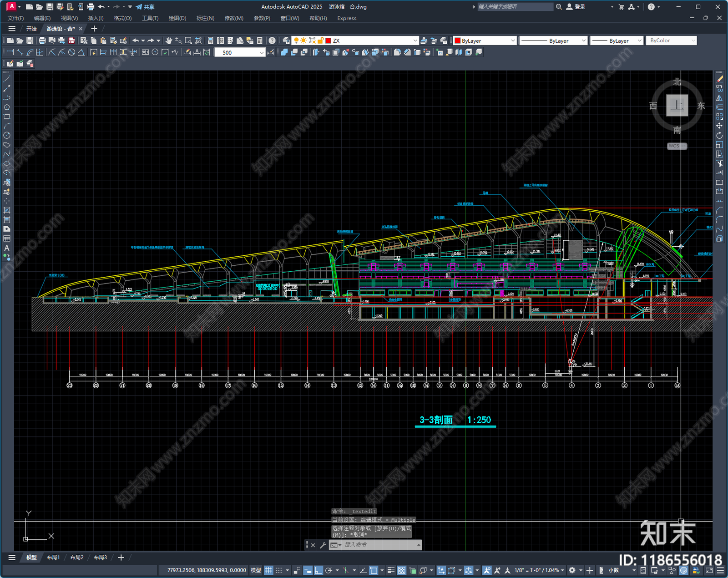Open the annotation scale 1/8" = 1'-0" dropdown
The width and height of the screenshot is (728, 578).
(540, 570)
